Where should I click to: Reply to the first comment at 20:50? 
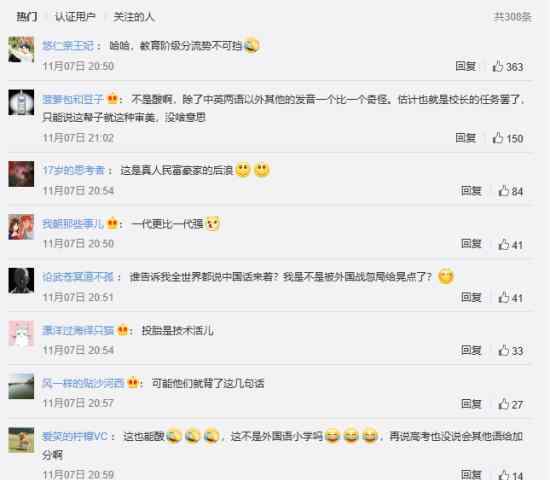465,66
